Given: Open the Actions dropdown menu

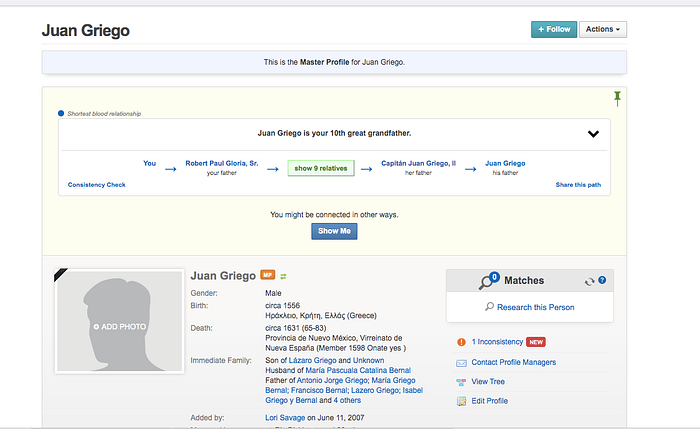Looking at the screenshot, I should (x=603, y=29).
